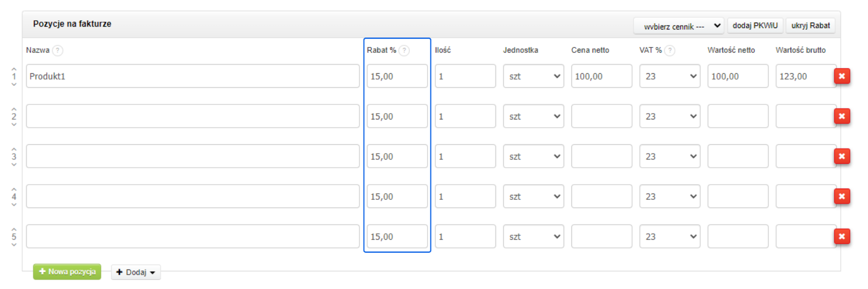Screen dimensions: 868x289
Task: Click the Produkt1 name field
Action: coord(193,76)
